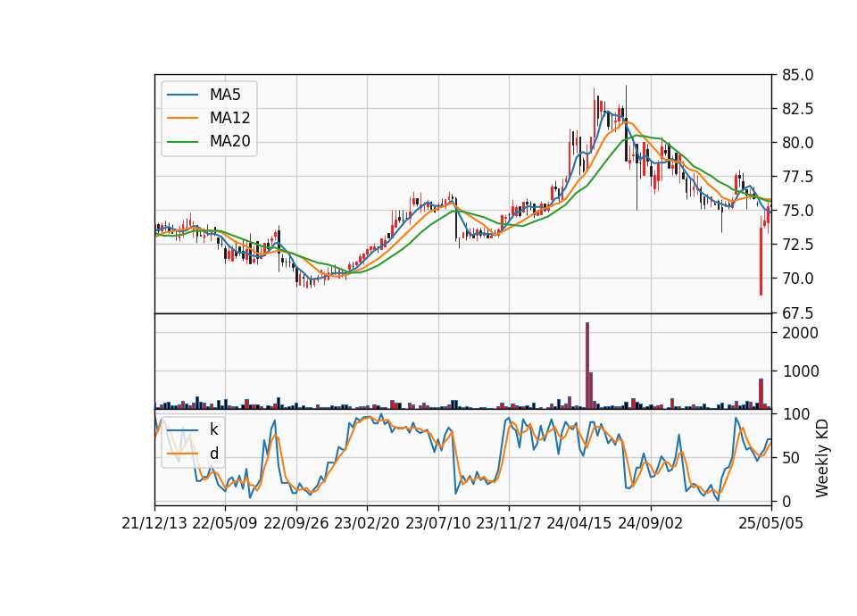Click the orange MA12 legend line sample
The width and height of the screenshot is (857, 616).
tap(182, 118)
